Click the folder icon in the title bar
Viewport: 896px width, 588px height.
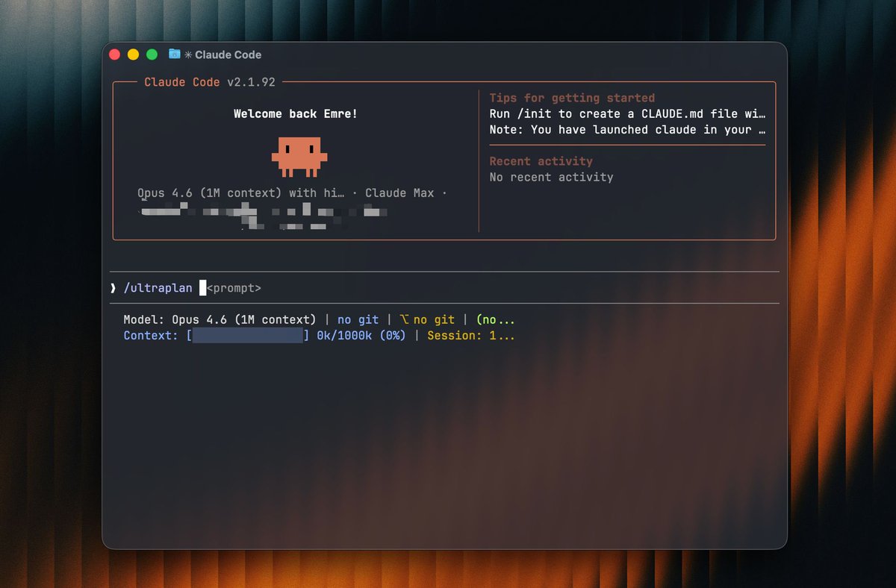coord(175,54)
